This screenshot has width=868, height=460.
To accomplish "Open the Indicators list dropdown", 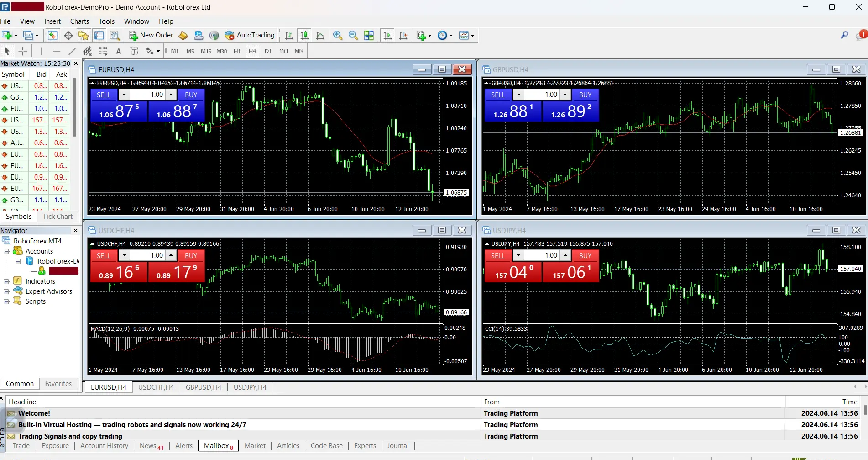I will 424,35.
